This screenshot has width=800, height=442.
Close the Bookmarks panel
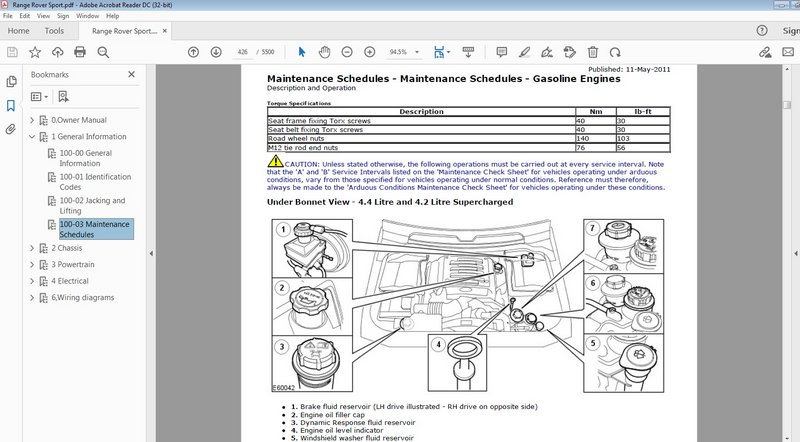pyautogui.click(x=131, y=75)
